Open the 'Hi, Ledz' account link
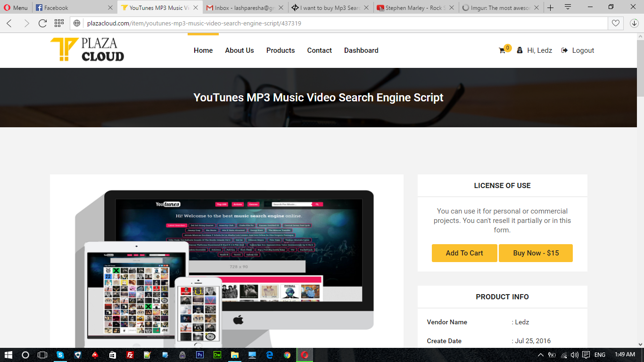 (535, 50)
